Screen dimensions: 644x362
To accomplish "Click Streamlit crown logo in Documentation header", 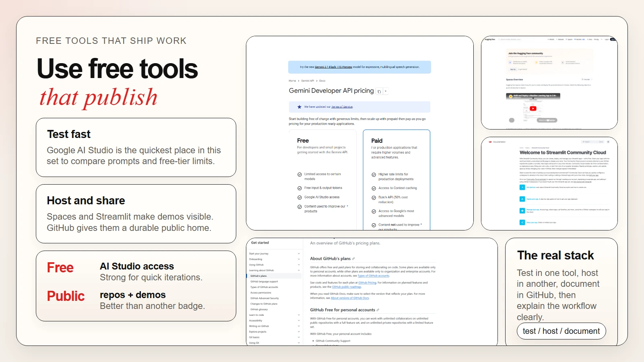I will [x=490, y=142].
